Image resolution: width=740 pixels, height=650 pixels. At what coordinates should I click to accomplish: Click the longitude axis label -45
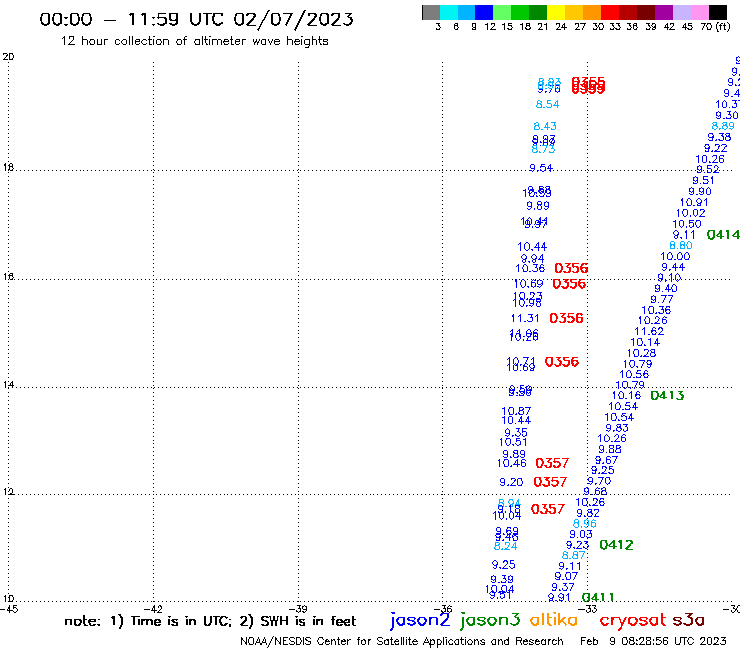[x=9, y=609]
